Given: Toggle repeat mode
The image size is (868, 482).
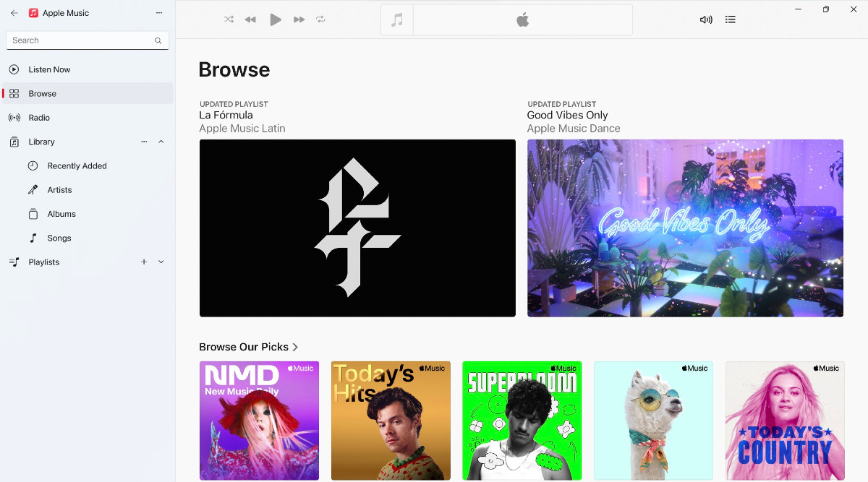Looking at the screenshot, I should coord(321,20).
